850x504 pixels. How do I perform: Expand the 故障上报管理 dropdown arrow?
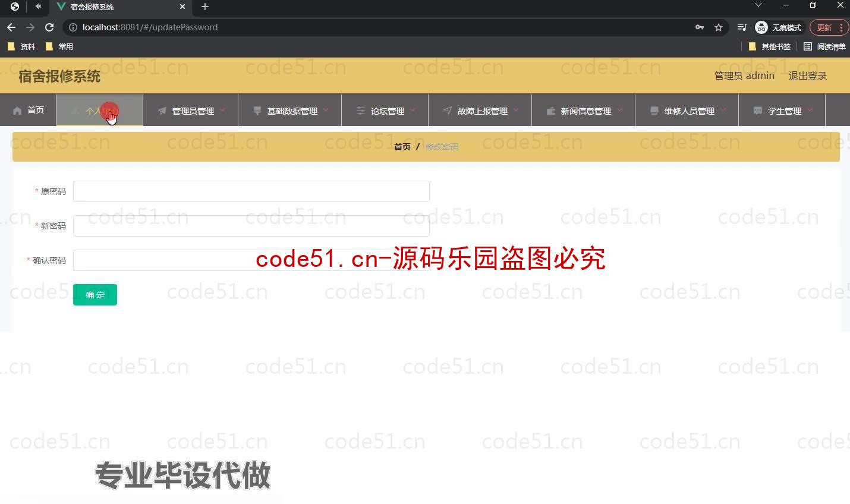click(517, 110)
